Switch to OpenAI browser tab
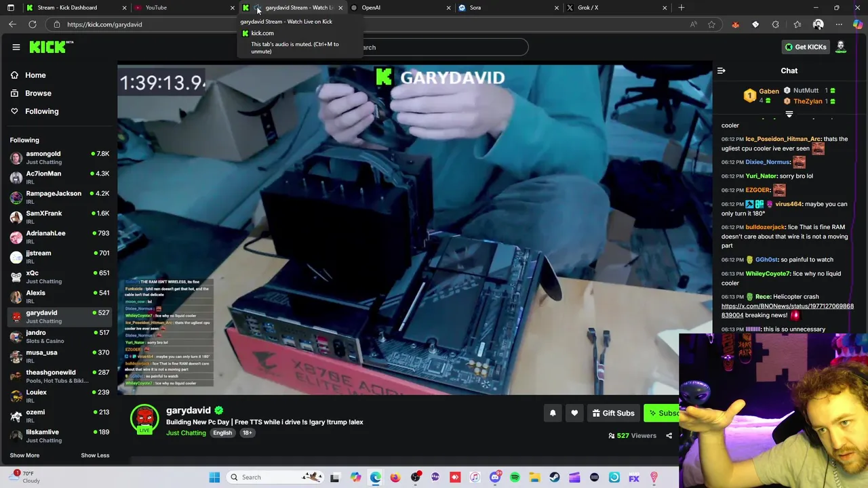Screen dimensions: 868x488 point(400,7)
